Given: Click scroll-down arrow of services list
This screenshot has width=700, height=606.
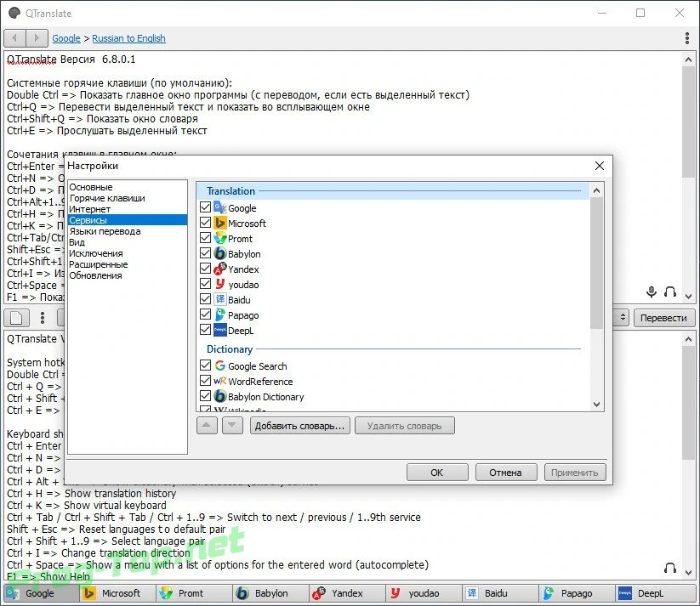Looking at the screenshot, I should 596,405.
